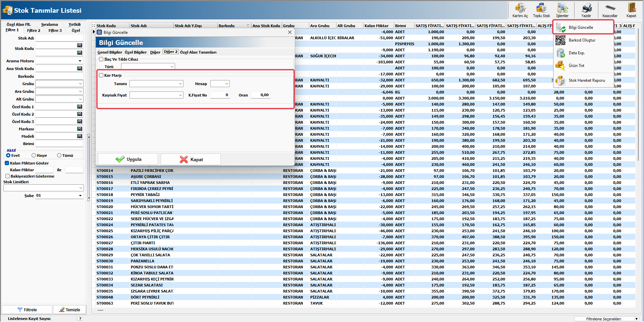Open Kısayollar toolbar icon
Image resolution: width=644 pixels, height=322 pixels.
610,10
